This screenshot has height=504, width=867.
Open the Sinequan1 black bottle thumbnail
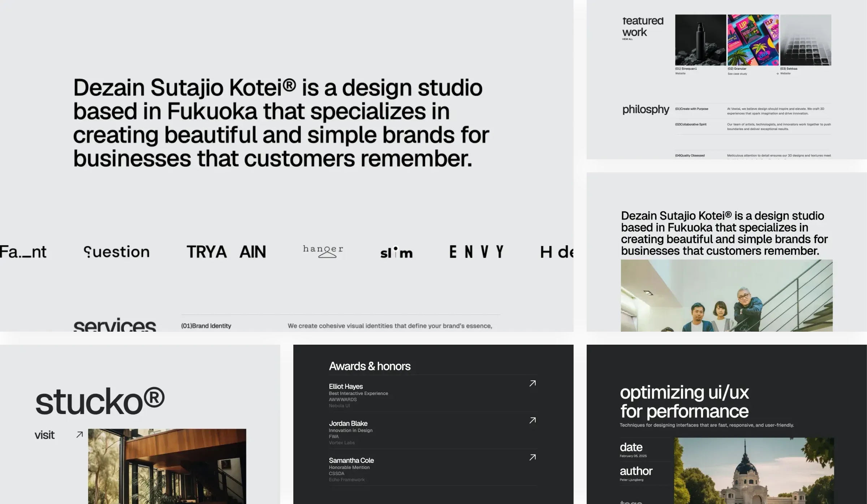point(700,40)
